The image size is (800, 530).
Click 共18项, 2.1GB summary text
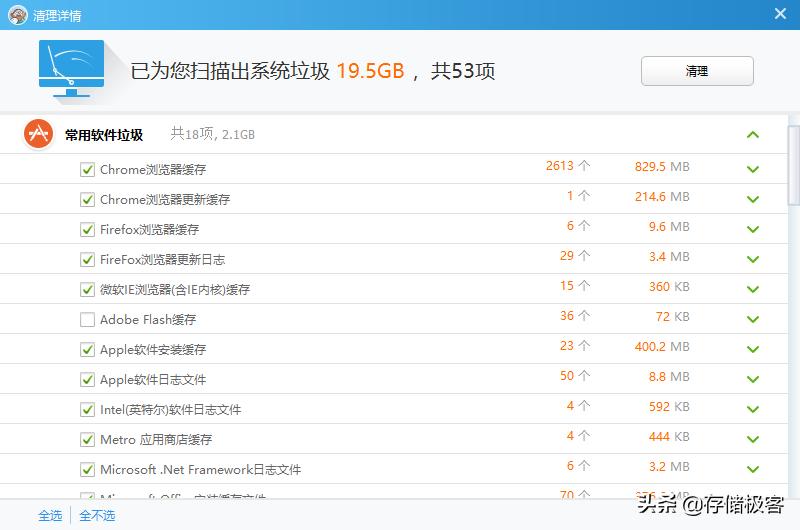[213, 134]
